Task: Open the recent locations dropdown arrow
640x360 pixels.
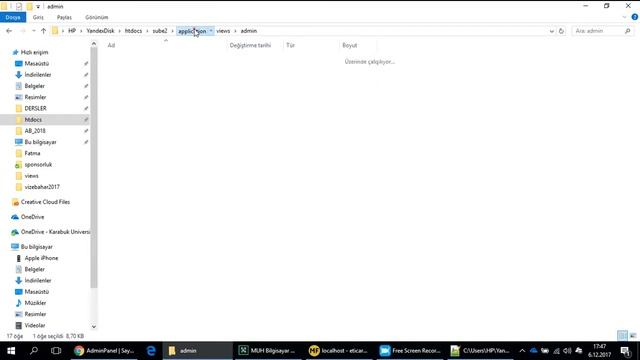Action: coord(33,31)
